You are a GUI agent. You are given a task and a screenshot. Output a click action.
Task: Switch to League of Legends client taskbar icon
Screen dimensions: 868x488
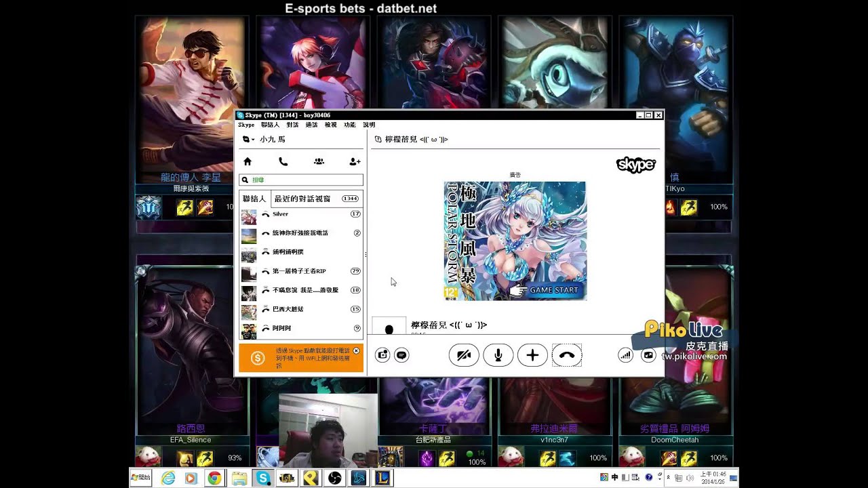pos(383,478)
